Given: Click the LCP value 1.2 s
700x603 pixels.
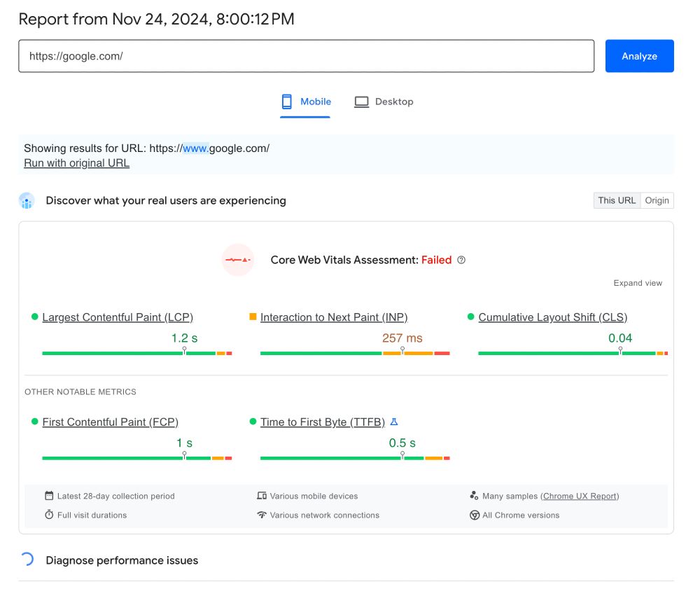Looking at the screenshot, I should click(184, 338).
